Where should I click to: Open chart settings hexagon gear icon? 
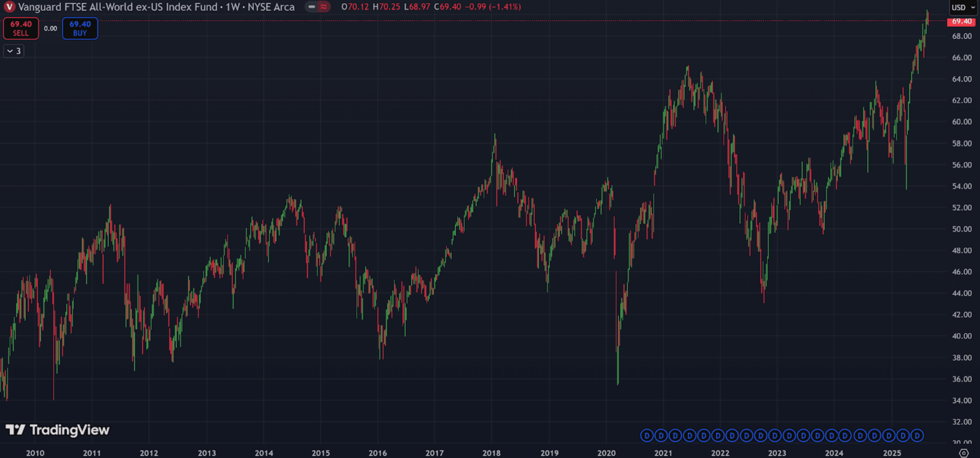point(963,453)
